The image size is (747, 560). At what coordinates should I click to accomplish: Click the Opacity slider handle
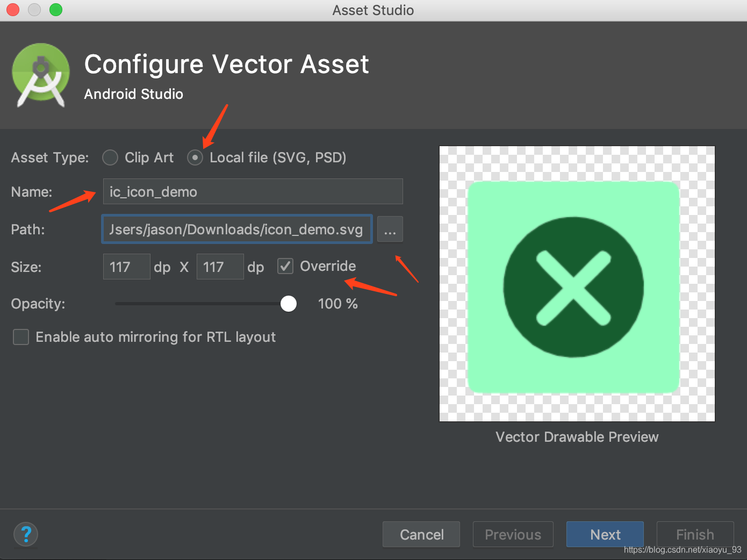pyautogui.click(x=288, y=303)
